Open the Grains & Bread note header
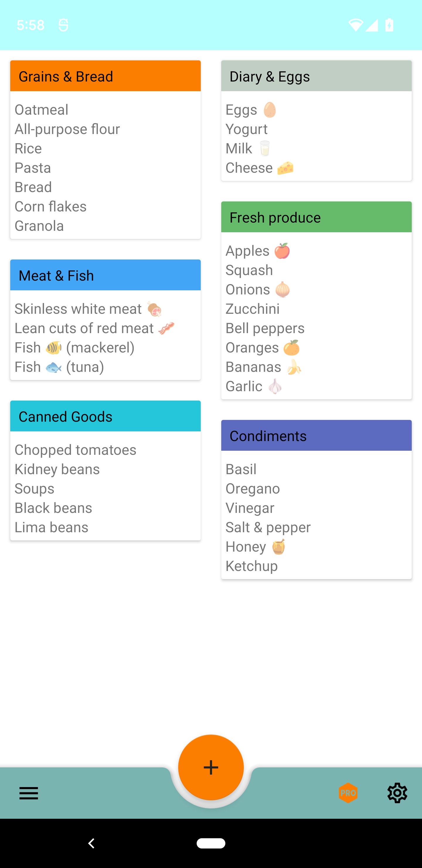 (105, 76)
